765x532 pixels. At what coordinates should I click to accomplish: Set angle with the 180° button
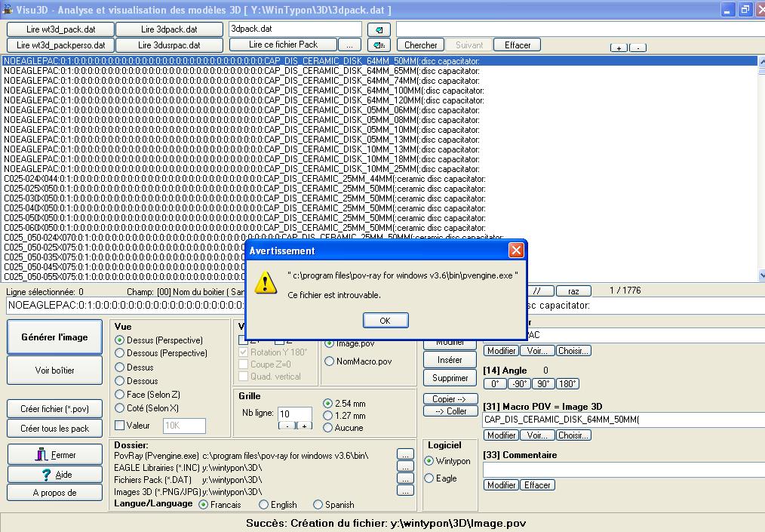(x=567, y=383)
